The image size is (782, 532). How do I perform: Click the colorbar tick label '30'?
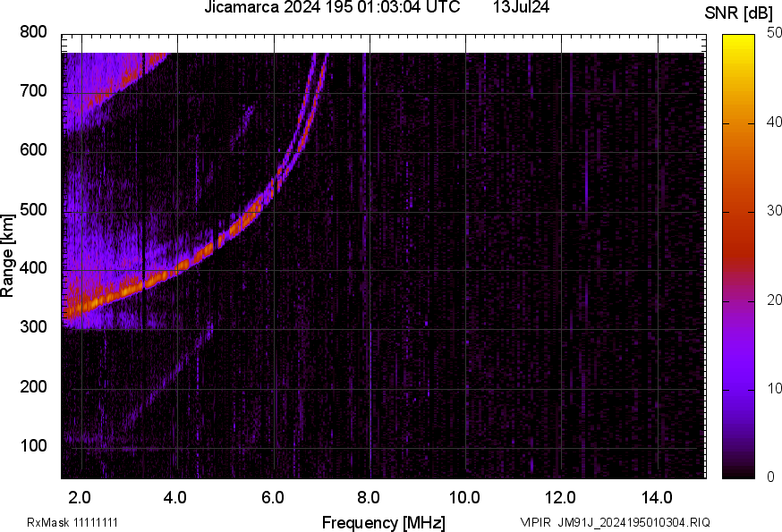(774, 211)
